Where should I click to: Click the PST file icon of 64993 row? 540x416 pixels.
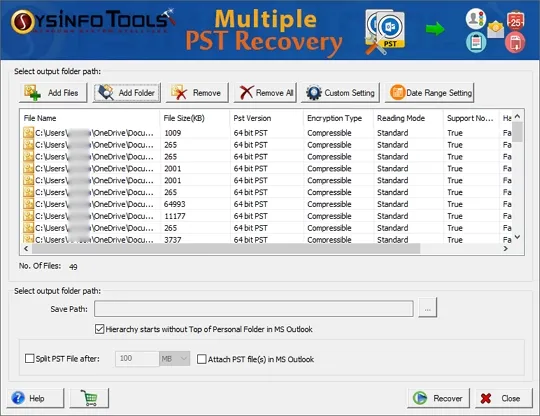point(28,204)
